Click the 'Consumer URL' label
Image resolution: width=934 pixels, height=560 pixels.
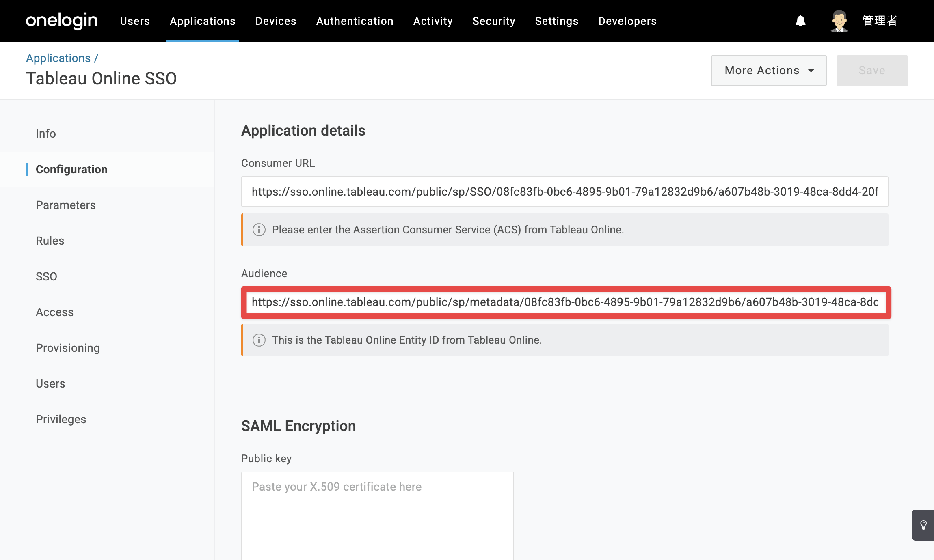[x=278, y=163]
